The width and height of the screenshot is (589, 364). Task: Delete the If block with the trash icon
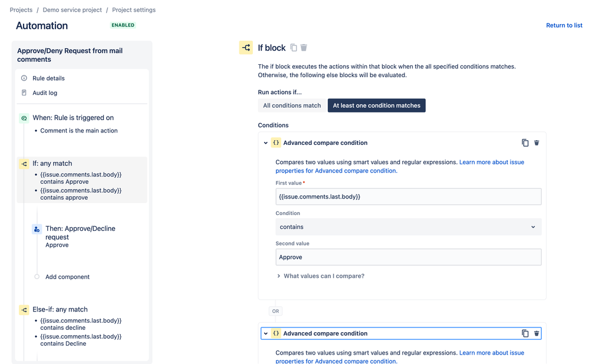(304, 48)
